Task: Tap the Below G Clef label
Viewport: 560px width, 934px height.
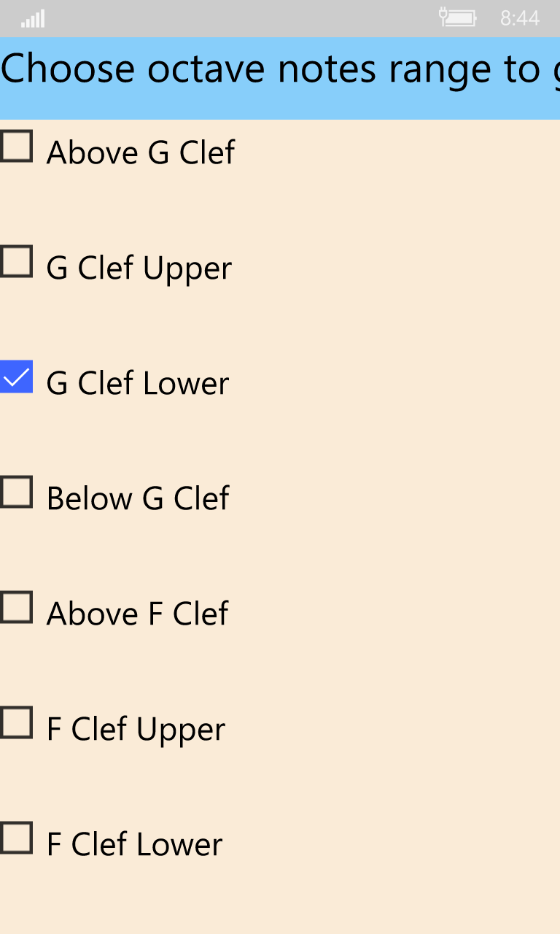Action: point(138,499)
